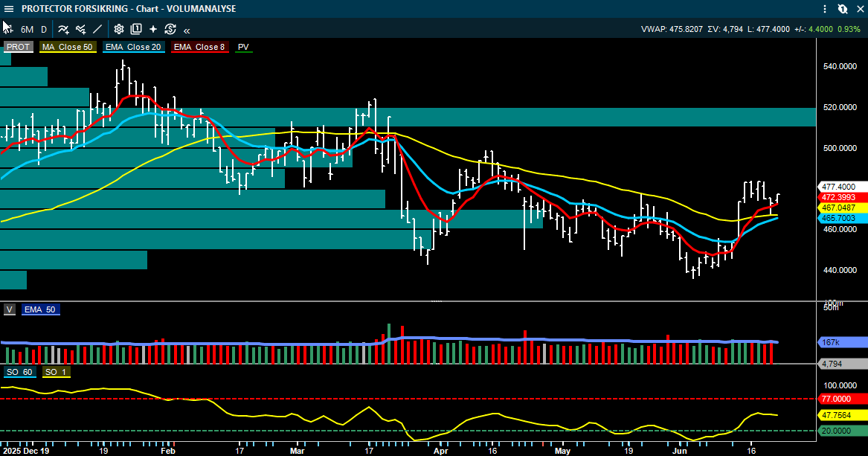Click the SO 60 oscillator legend label
The height and width of the screenshot is (456, 868).
pos(19,372)
